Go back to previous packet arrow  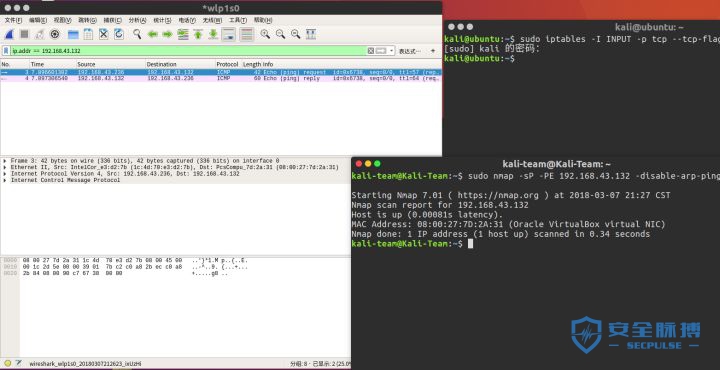152,34
